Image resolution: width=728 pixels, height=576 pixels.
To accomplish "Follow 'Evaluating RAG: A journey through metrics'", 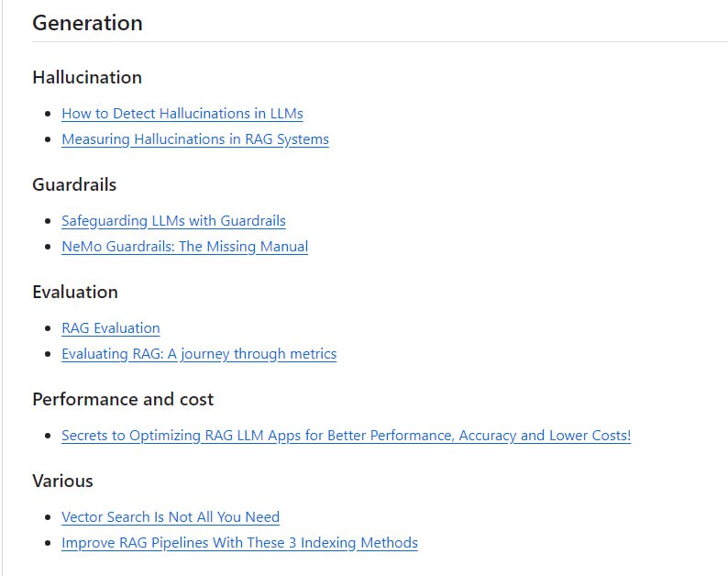I will point(198,354).
